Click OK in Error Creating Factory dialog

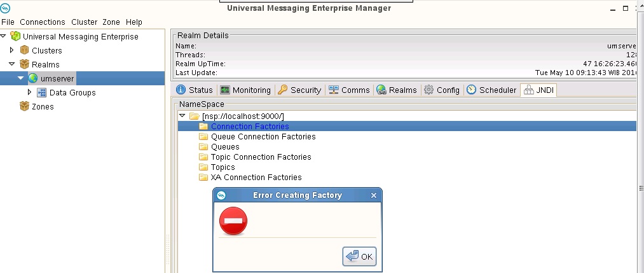pyautogui.click(x=359, y=256)
